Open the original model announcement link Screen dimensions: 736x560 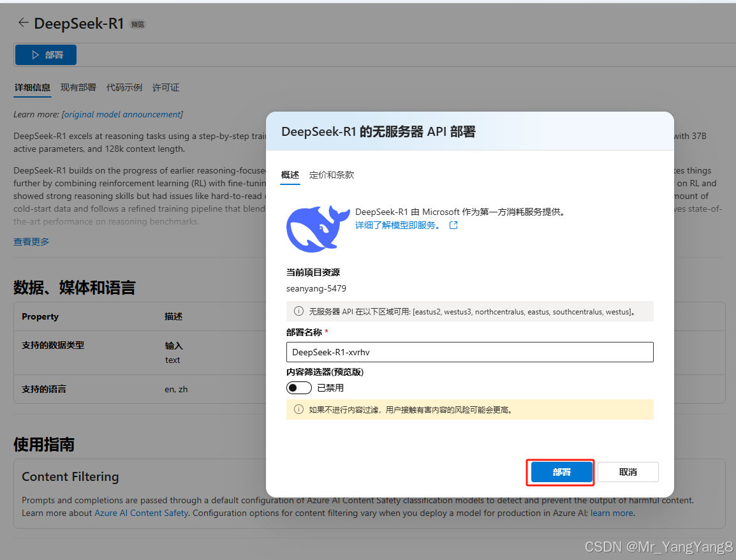(122, 115)
